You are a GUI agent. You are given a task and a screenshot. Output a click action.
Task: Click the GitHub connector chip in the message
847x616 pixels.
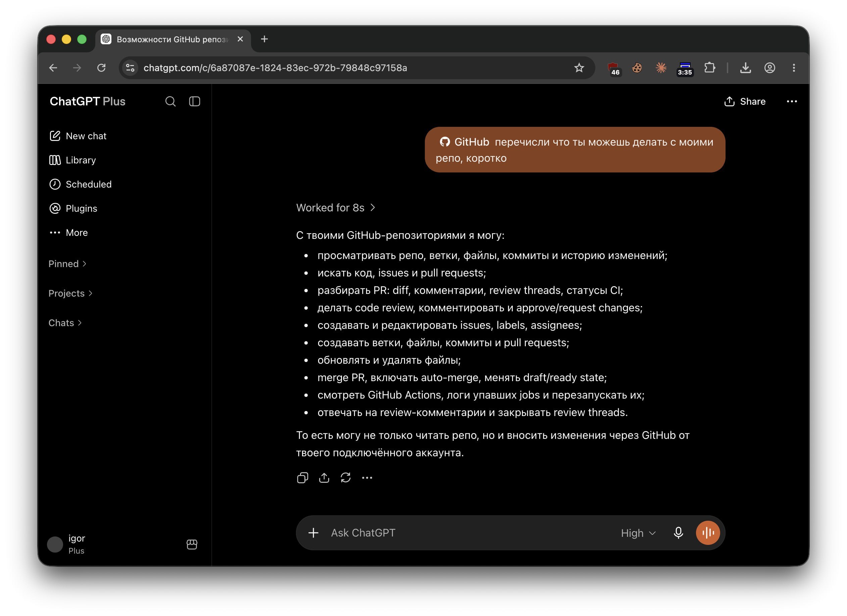pos(464,142)
